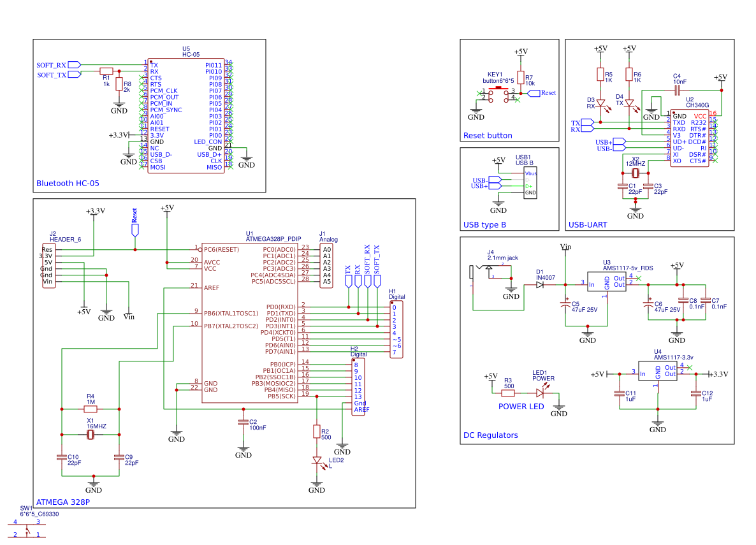Viewport: 756px width, 545px height.
Task: Select the C12 1uF capacitor symbol
Action: pos(695,393)
